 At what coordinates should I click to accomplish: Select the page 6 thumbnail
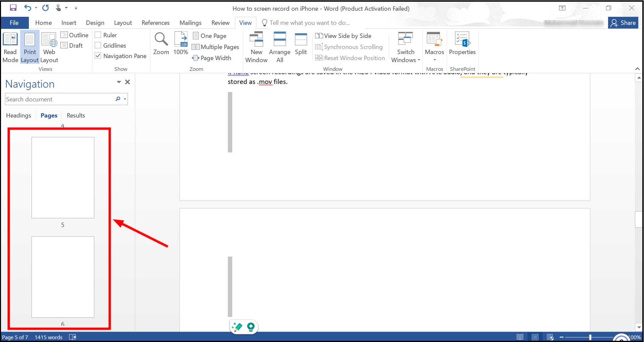pyautogui.click(x=63, y=277)
